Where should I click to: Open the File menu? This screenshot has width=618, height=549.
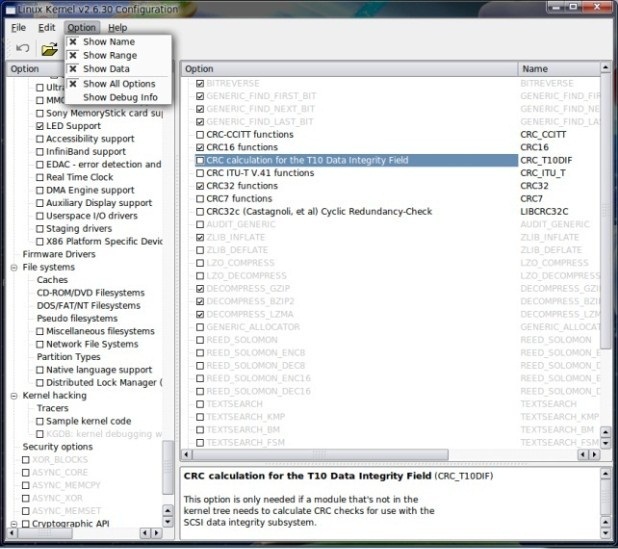[x=19, y=27]
